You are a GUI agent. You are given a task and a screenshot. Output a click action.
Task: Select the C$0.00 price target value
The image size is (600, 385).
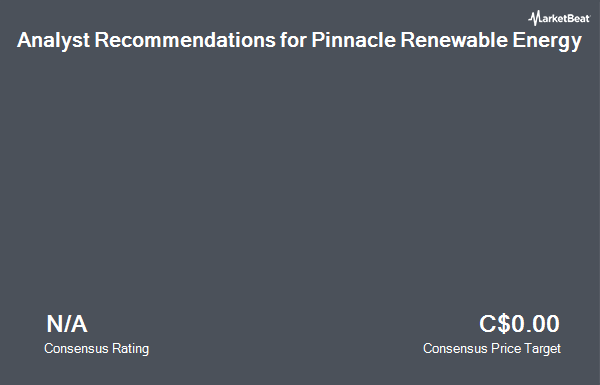[x=519, y=324]
